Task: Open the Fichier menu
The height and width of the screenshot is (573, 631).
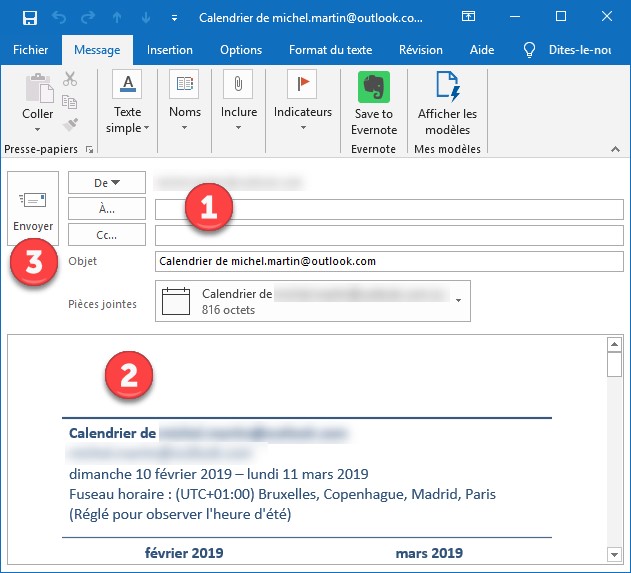Action: click(30, 50)
